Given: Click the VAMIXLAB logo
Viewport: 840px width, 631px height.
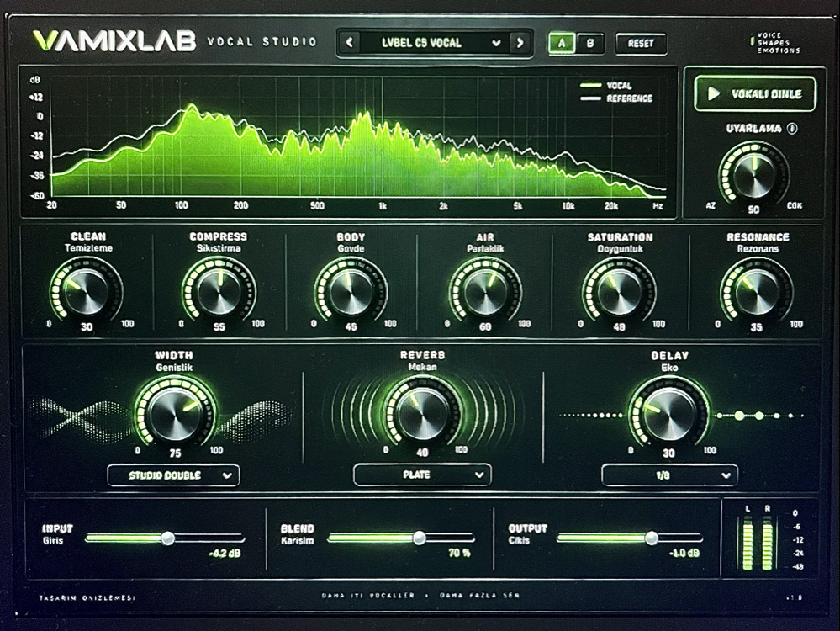Looking at the screenshot, I should (114, 41).
